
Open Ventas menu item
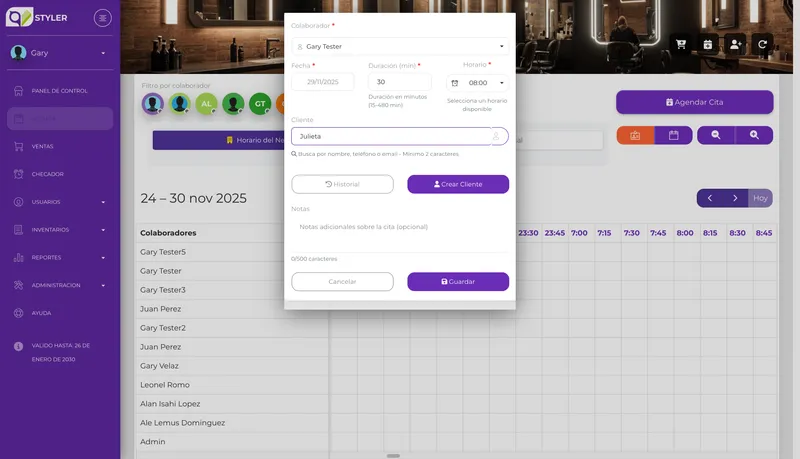click(60, 146)
